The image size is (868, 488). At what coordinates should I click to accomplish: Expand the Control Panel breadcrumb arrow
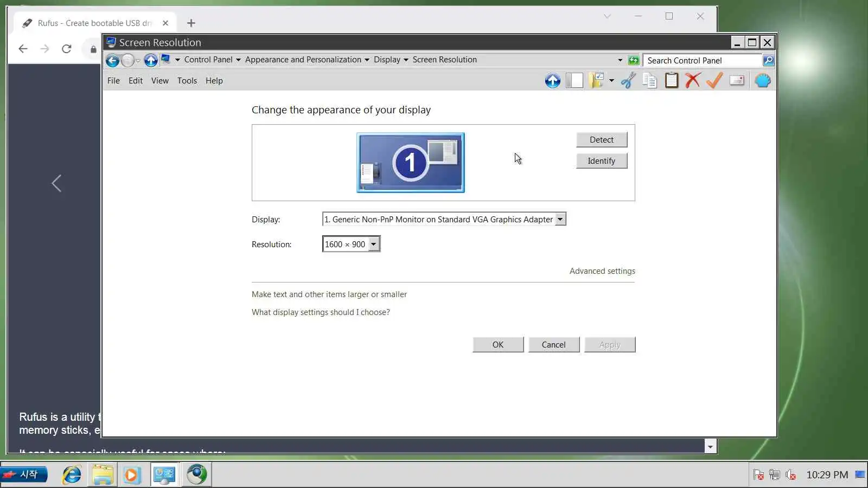[238, 60]
